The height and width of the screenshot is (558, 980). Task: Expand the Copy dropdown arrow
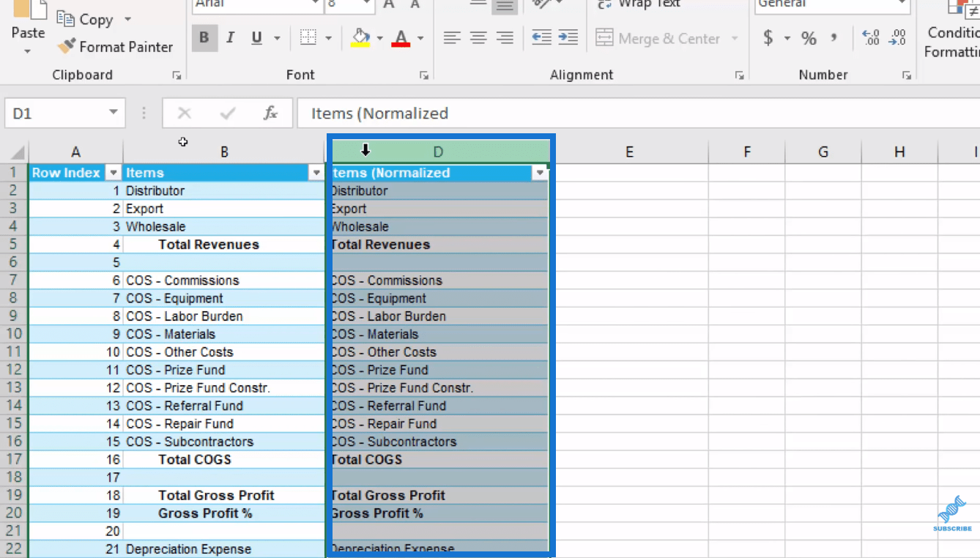(x=127, y=19)
